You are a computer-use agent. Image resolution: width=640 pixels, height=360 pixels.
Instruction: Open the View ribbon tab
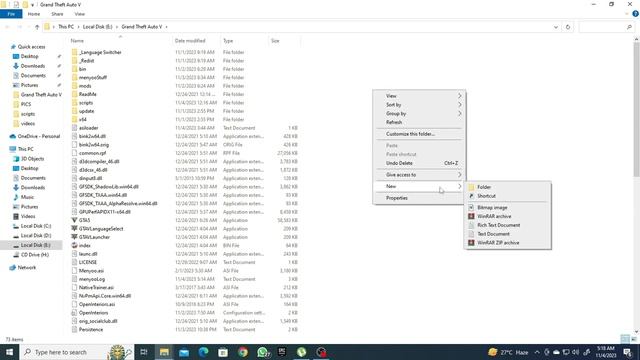point(80,14)
